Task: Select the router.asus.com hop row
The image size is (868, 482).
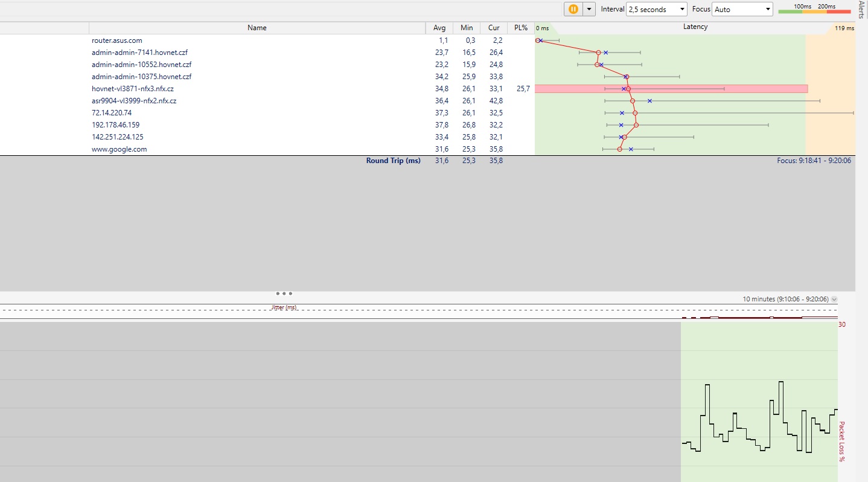Action: click(117, 40)
